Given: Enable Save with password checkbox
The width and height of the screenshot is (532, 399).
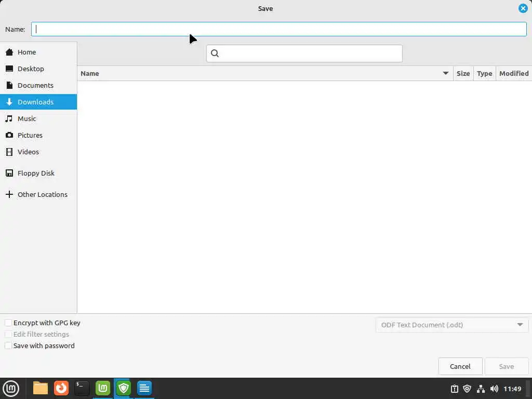Looking at the screenshot, I should point(8,345).
